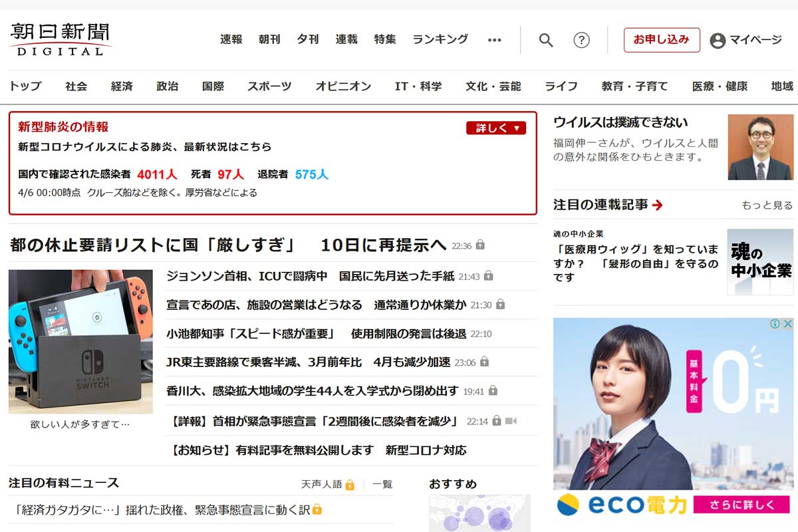Open the three-dots more menu

point(494,40)
